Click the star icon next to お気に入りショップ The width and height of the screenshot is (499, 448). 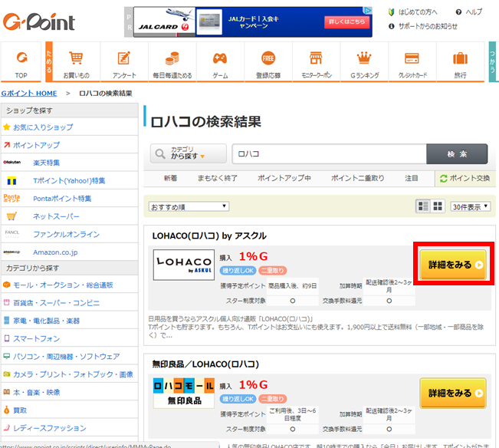pyautogui.click(x=6, y=127)
